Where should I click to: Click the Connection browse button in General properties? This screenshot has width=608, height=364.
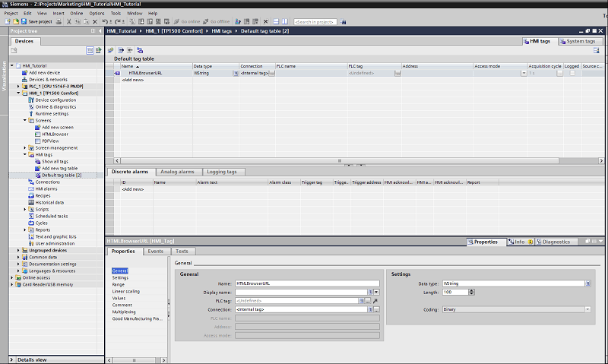point(376,310)
